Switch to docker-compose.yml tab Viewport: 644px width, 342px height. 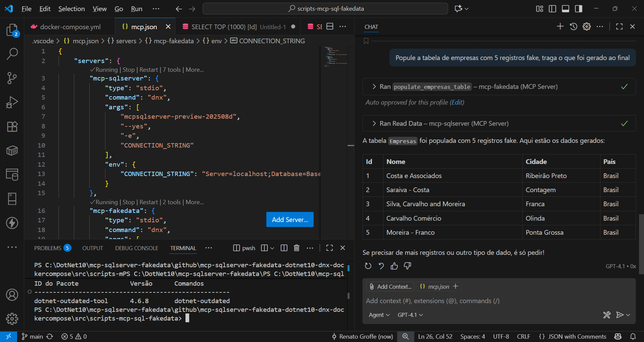click(69, 27)
